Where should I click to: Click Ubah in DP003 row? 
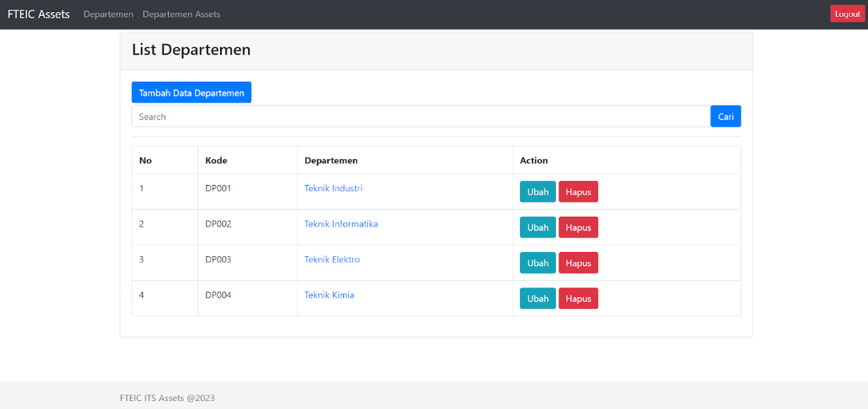click(x=538, y=263)
